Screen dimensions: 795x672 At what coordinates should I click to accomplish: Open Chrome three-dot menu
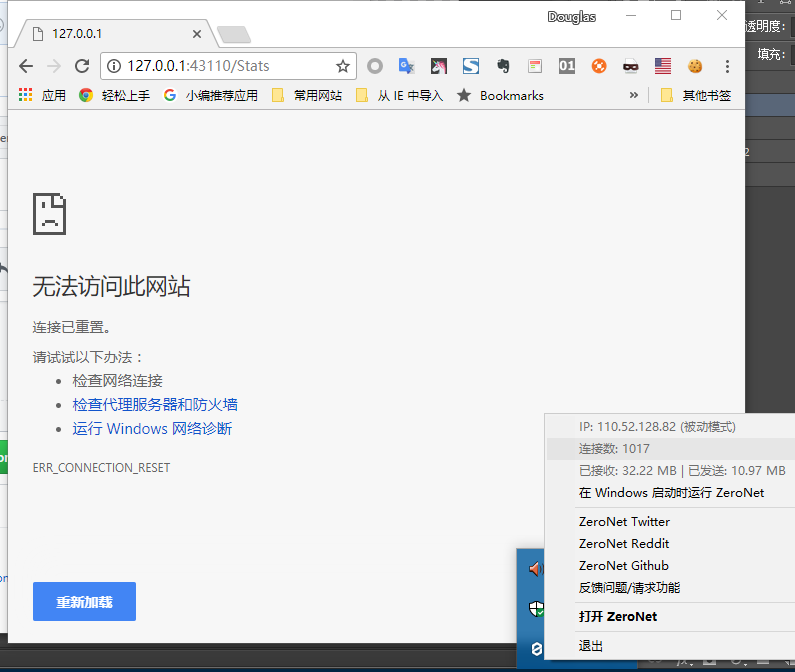[727, 66]
